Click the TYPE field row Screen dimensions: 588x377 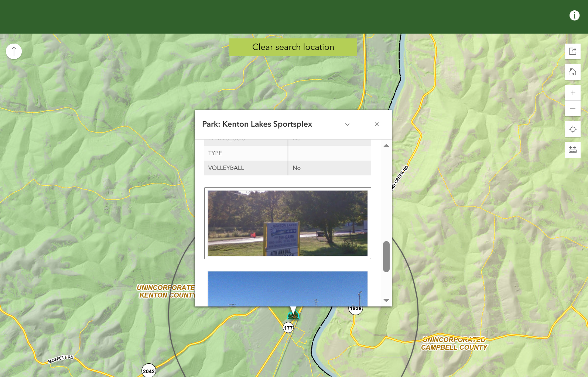coord(288,153)
